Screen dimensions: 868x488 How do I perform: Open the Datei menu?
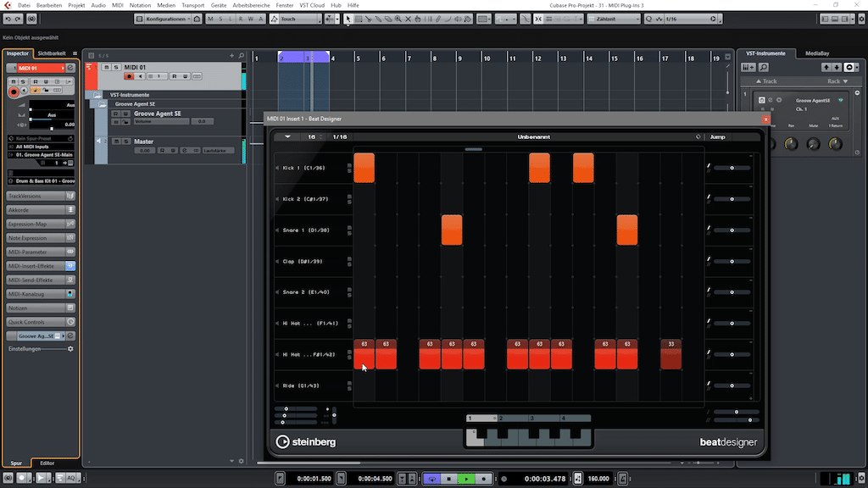pyautogui.click(x=25, y=5)
